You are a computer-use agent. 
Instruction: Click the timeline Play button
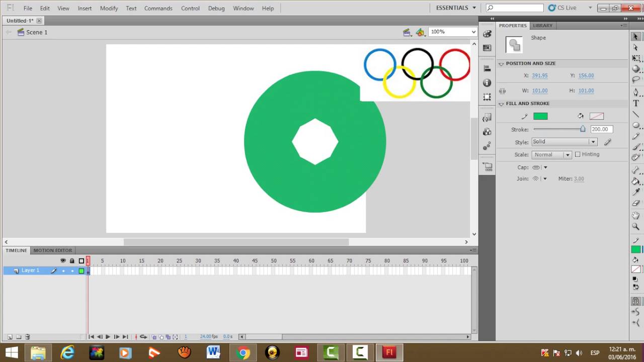tap(108, 337)
